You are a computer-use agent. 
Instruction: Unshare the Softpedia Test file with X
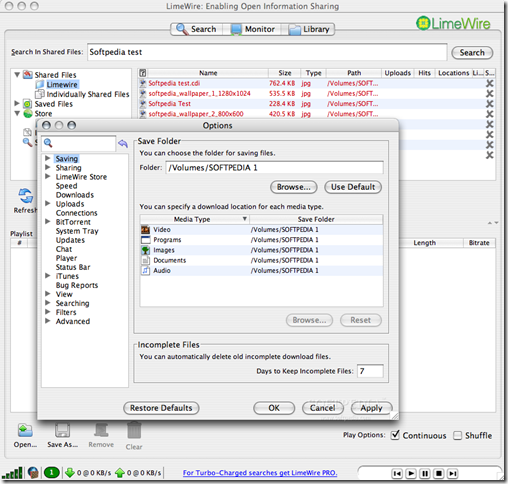489,104
